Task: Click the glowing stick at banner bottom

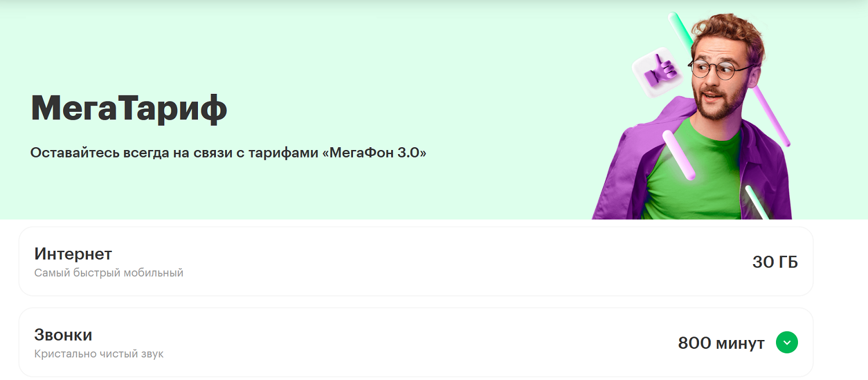Action: [x=757, y=202]
